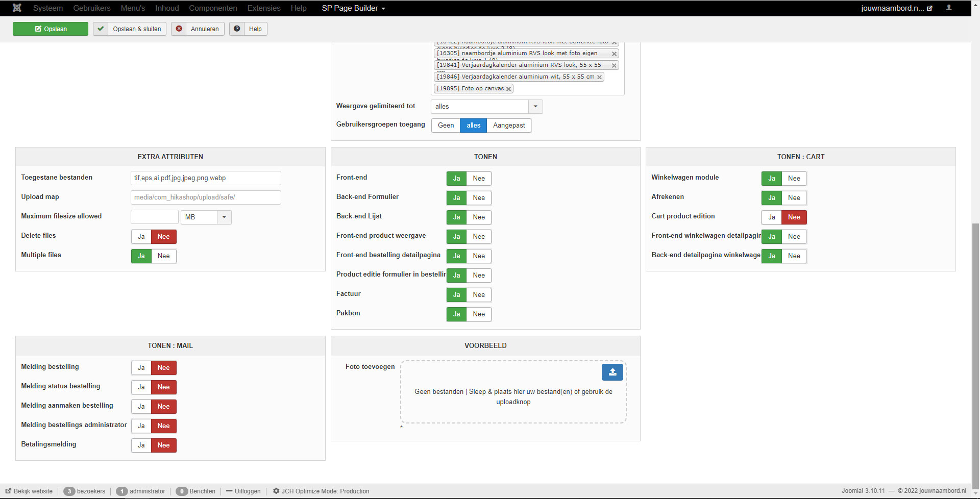Image resolution: width=980 pixels, height=499 pixels.
Task: Click the Berichten count badge
Action: point(182,491)
